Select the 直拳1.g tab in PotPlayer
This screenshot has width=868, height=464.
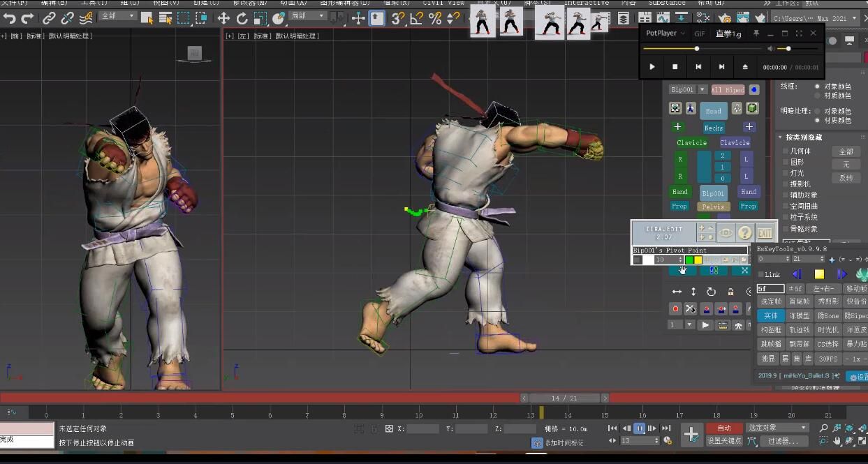click(x=728, y=33)
